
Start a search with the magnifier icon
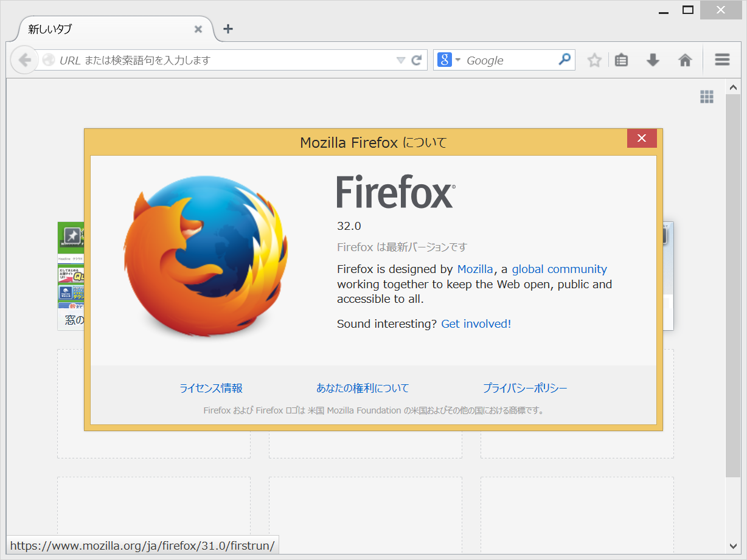click(565, 60)
